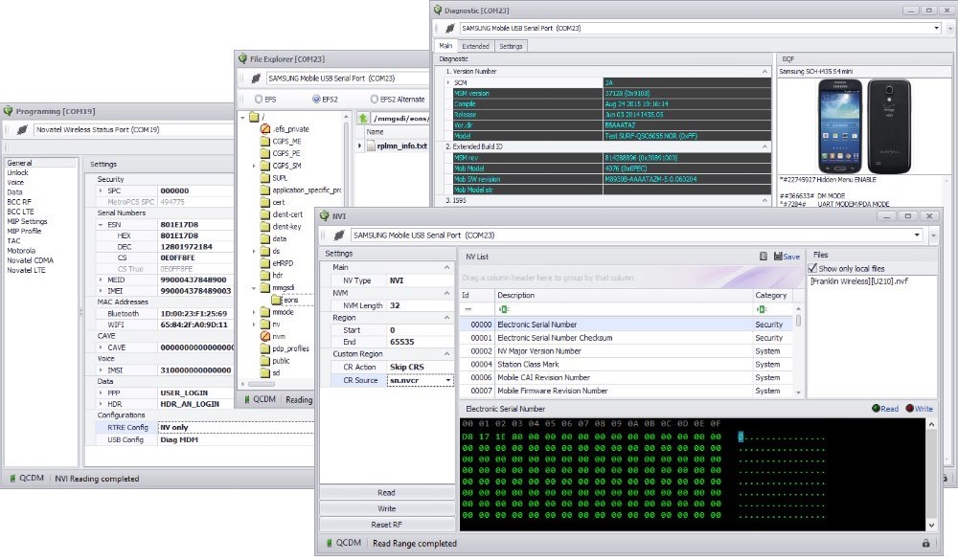
Task: Click the Programing window connect plug icon
Action: pyautogui.click(x=22, y=129)
